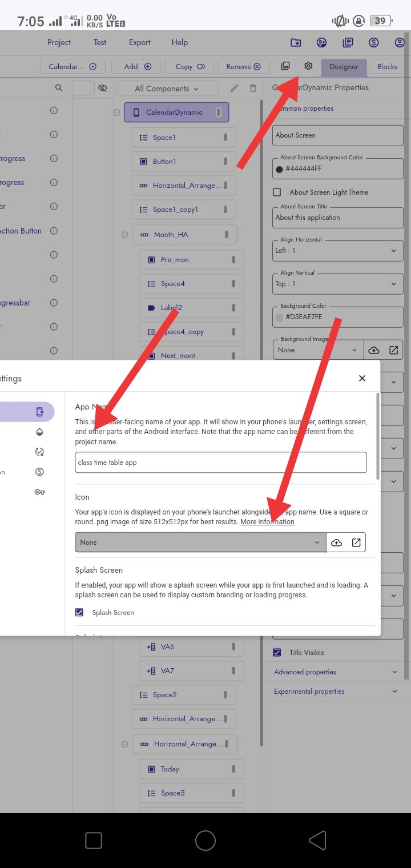Delete component with trash icon
The height and width of the screenshot is (868, 411).
point(253,89)
